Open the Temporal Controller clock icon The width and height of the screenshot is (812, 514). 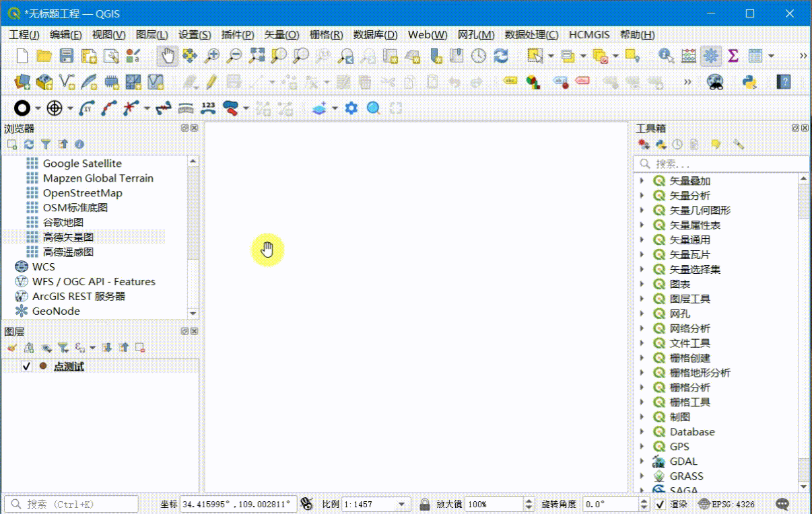[479, 56]
